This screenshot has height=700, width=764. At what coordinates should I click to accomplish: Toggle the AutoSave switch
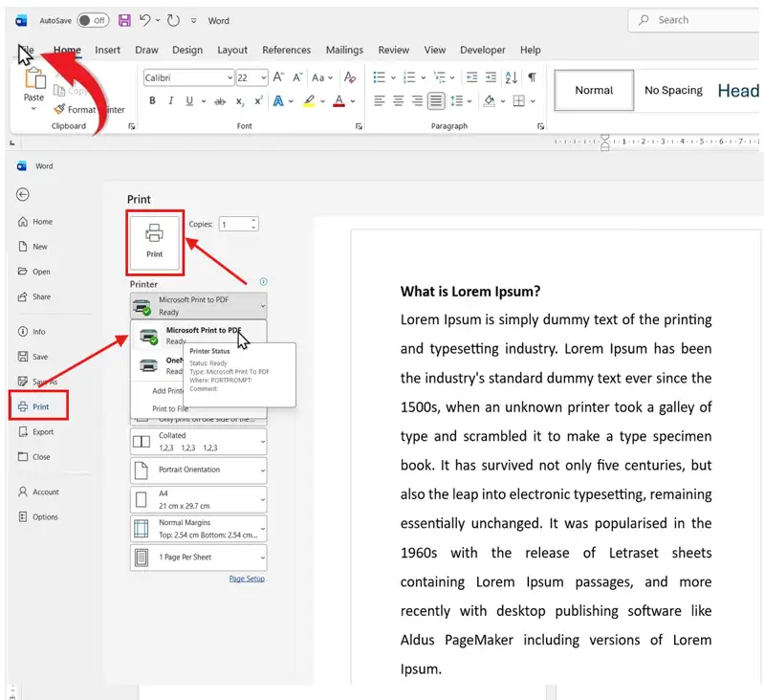(93, 20)
